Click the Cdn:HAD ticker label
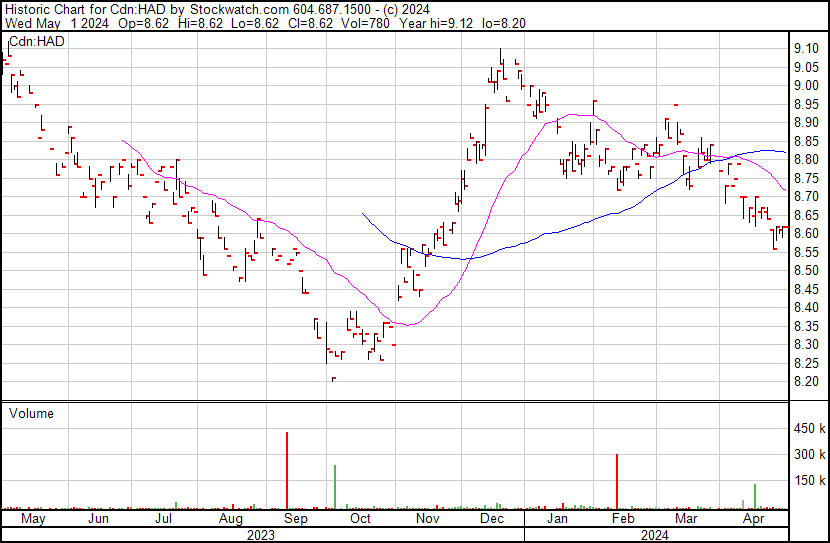 tap(37, 42)
